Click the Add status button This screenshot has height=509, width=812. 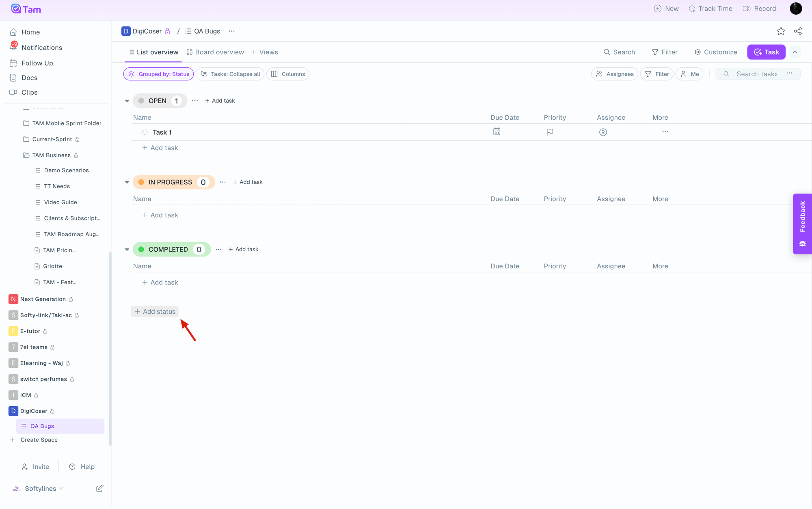(155, 311)
